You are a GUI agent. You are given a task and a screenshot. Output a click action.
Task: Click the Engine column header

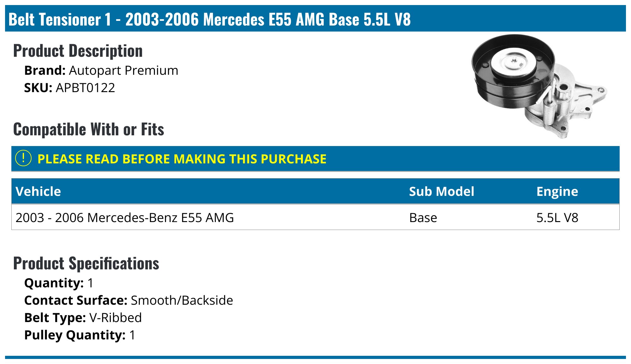click(x=557, y=191)
